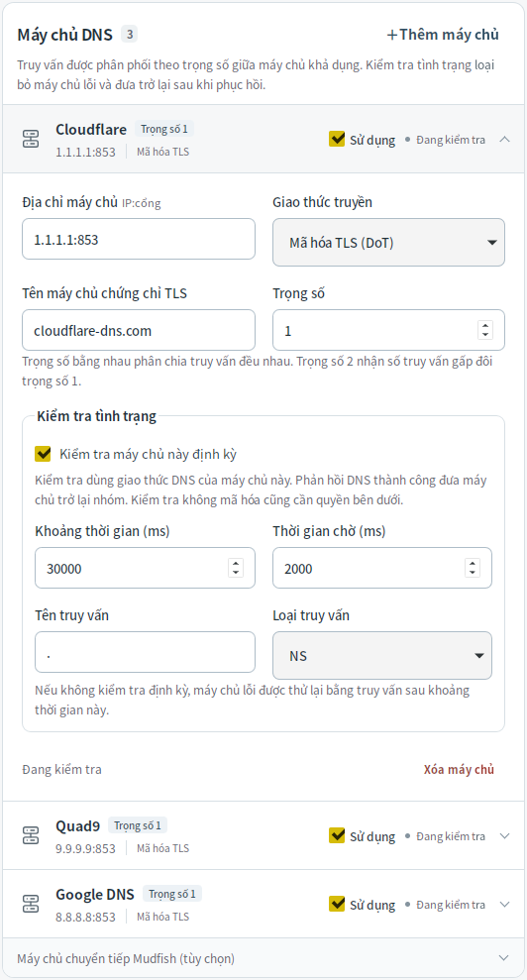Focus the Trọng số input
The height and width of the screenshot is (980, 527).
[x=389, y=330]
